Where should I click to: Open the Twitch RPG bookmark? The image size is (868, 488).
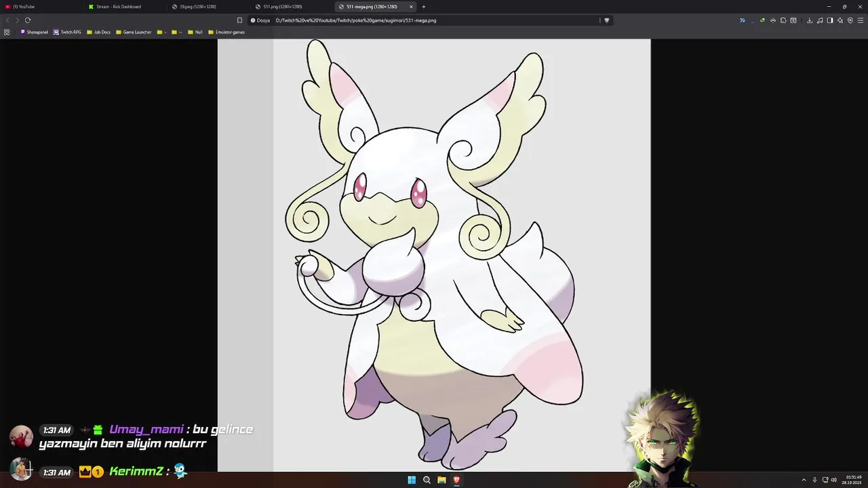tap(67, 32)
